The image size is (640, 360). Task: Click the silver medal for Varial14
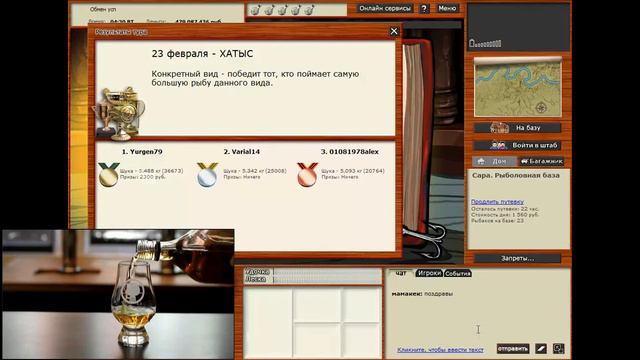207,174
